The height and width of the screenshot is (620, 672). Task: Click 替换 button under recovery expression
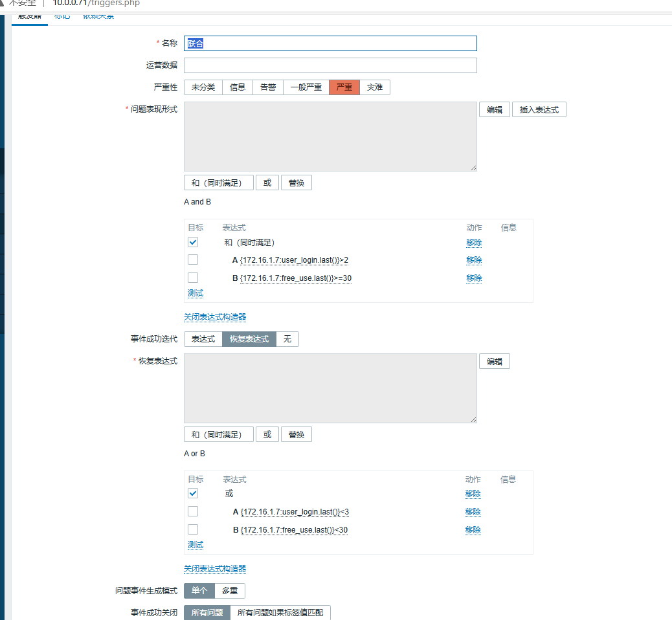coord(296,434)
